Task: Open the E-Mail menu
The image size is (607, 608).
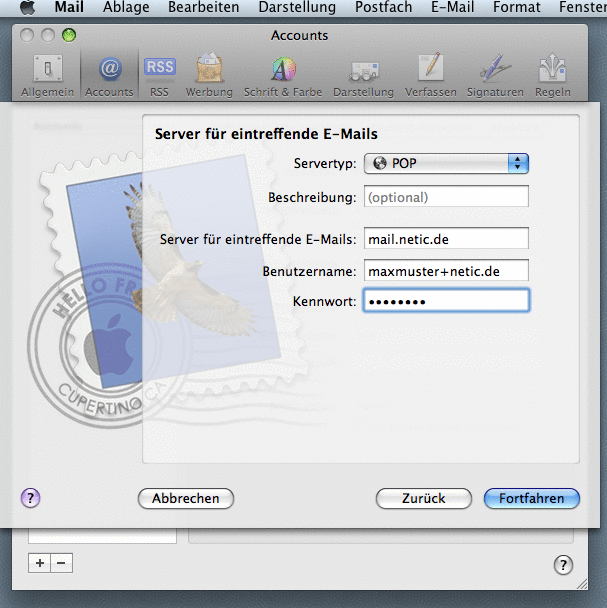Action: tap(453, 7)
